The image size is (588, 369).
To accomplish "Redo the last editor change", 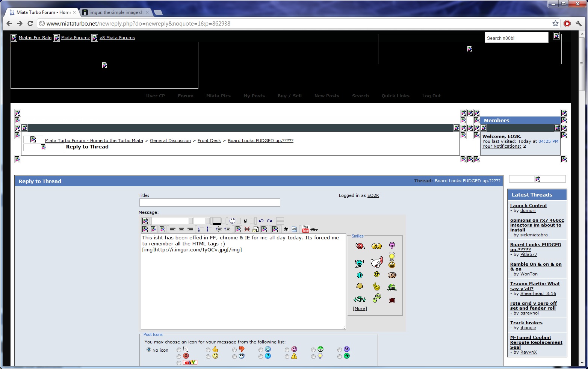I will click(269, 221).
